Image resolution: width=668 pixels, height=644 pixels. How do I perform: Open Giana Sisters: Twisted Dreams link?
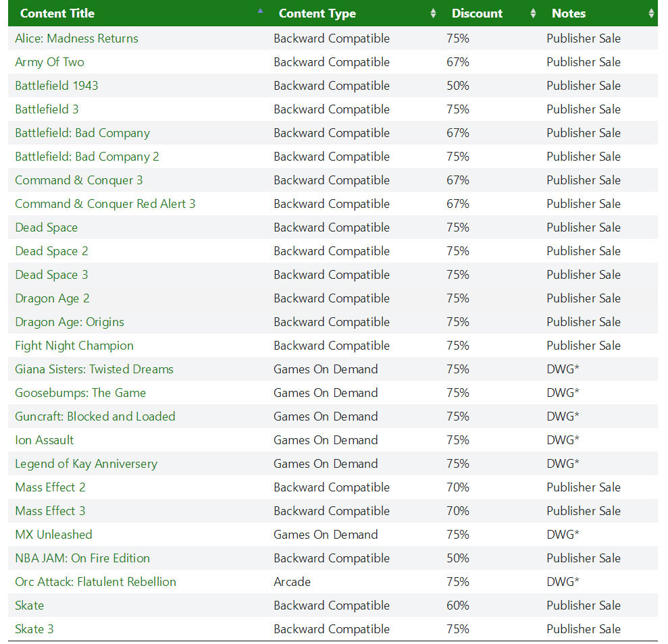point(94,369)
